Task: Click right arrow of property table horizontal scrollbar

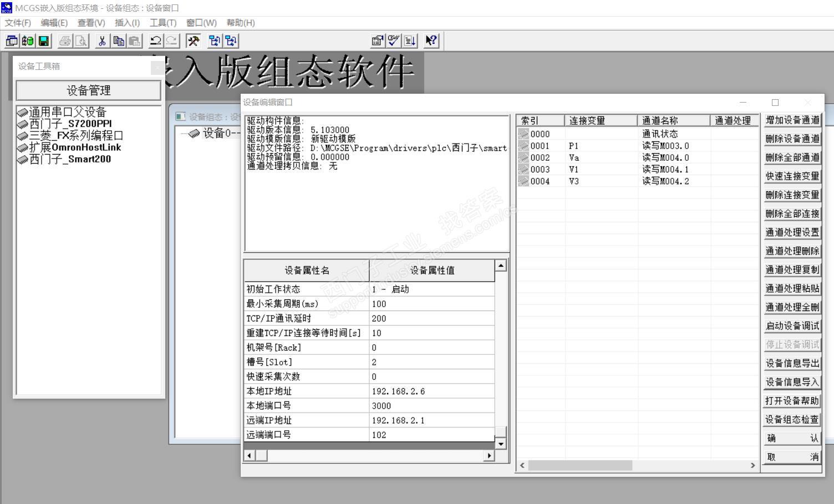Action: (489, 456)
